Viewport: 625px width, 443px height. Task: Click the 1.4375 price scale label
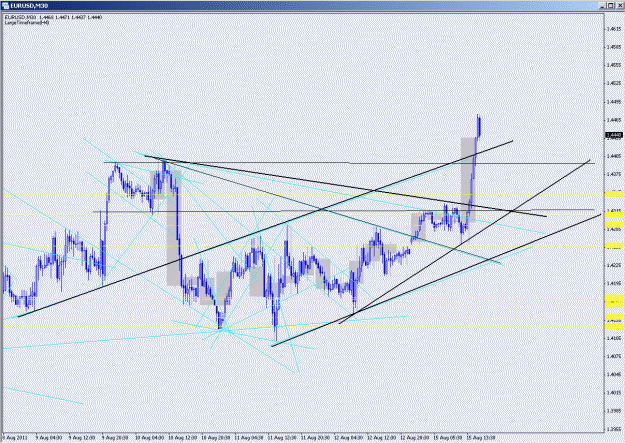[614, 174]
